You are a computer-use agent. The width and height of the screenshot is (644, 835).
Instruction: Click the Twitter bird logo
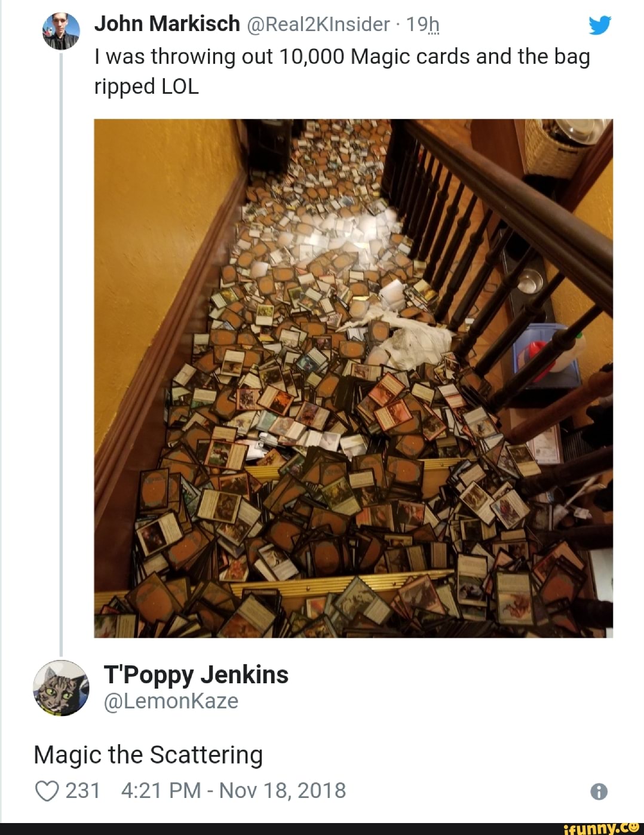click(599, 25)
